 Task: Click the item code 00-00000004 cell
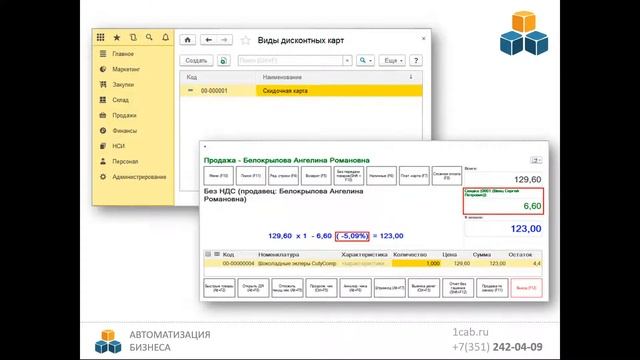click(x=238, y=264)
